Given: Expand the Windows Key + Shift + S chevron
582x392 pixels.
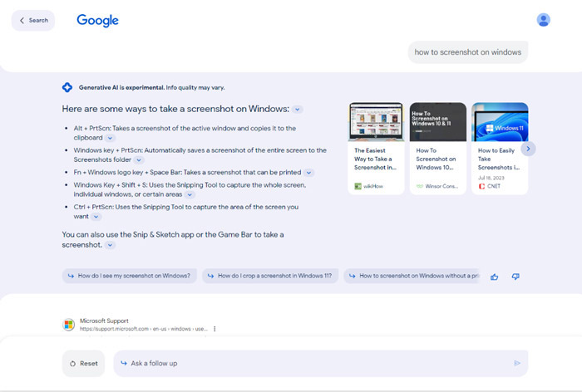Looking at the screenshot, I should [190, 194].
